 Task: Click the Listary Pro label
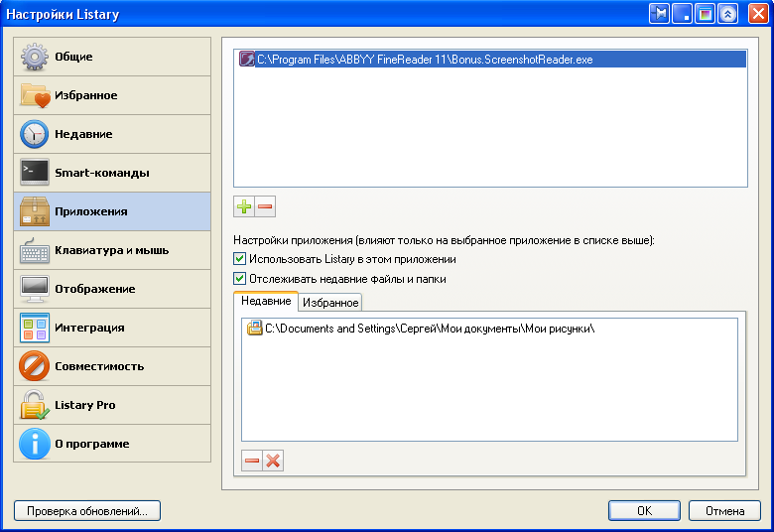click(x=85, y=405)
